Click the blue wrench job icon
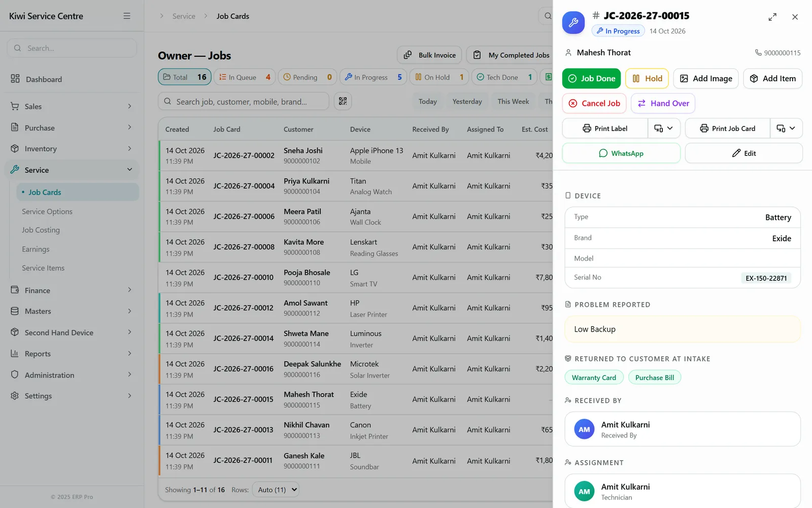The image size is (812, 508). click(573, 23)
